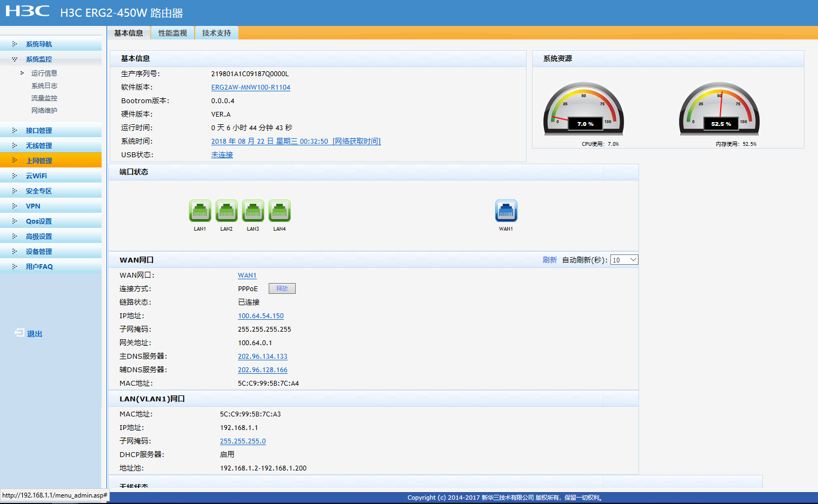This screenshot has height=504, width=818.
Task: Click the LAN MAC address 5C:C9:99:5B:7C:A3
Action: pos(250,414)
